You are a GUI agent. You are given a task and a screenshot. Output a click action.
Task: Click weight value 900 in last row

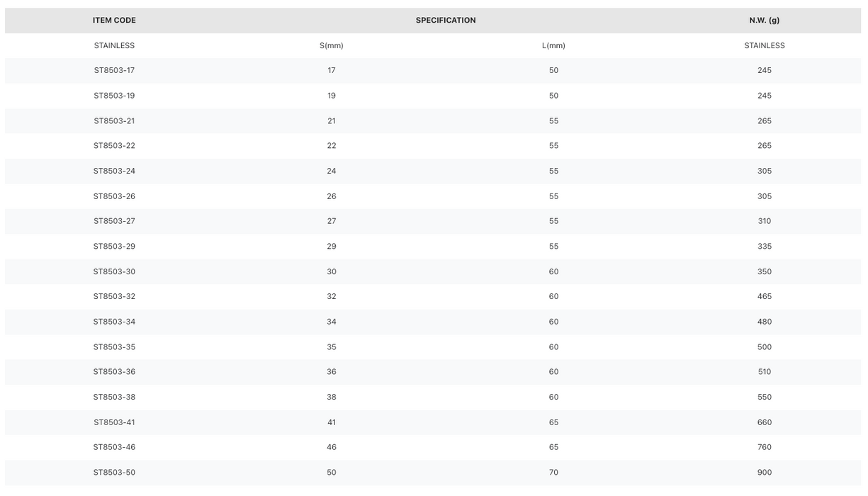tap(765, 473)
